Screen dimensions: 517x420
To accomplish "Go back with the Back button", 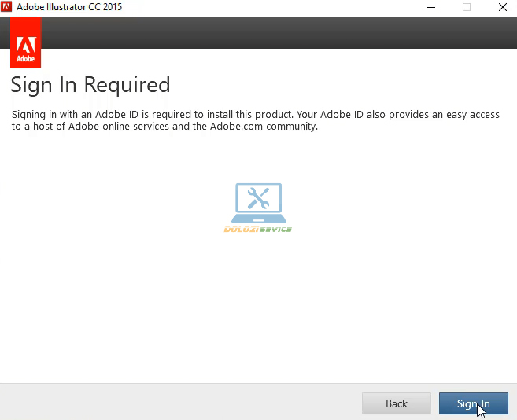I will pos(396,403).
